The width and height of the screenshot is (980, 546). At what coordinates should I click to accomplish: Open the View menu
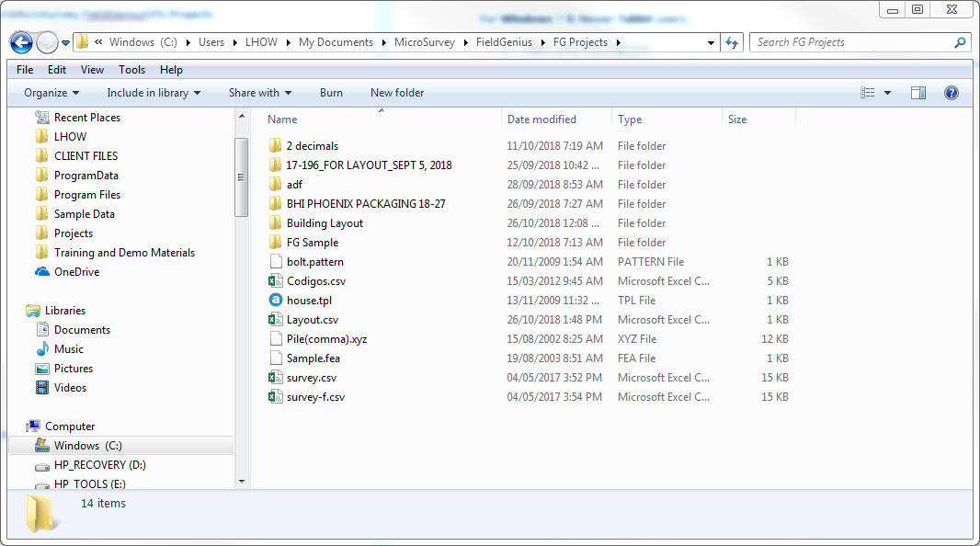(92, 70)
